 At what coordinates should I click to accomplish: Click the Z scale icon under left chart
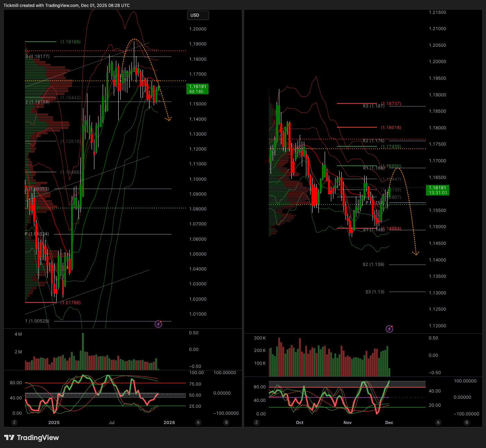[x=14, y=422]
